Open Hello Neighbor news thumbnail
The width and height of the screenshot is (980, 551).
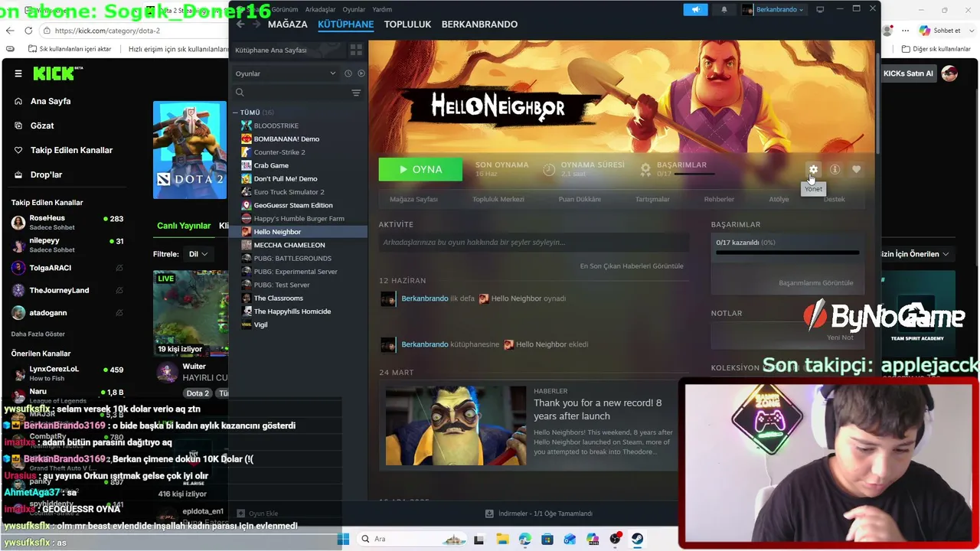(x=456, y=425)
